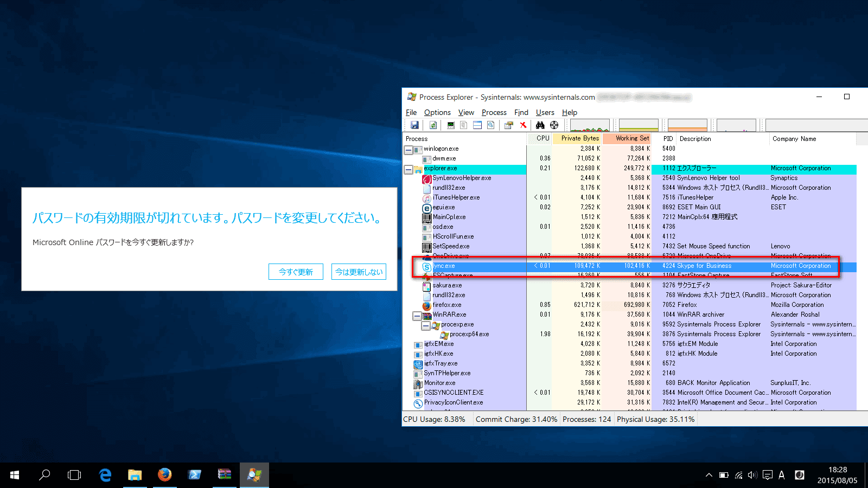Sort by the Process column header
The width and height of the screenshot is (868, 488).
465,139
